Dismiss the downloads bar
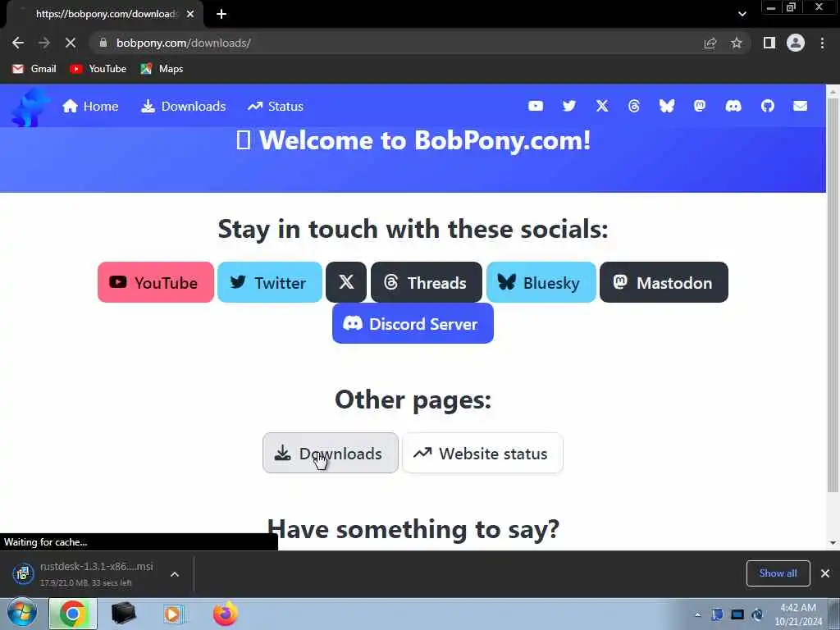The width and height of the screenshot is (840, 630). pyautogui.click(x=825, y=573)
